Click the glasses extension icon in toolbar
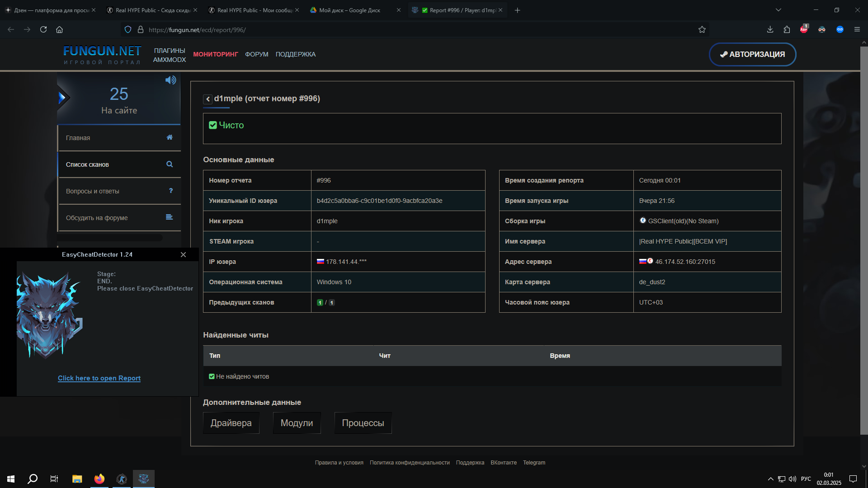The width and height of the screenshot is (868, 488). [x=822, y=30]
